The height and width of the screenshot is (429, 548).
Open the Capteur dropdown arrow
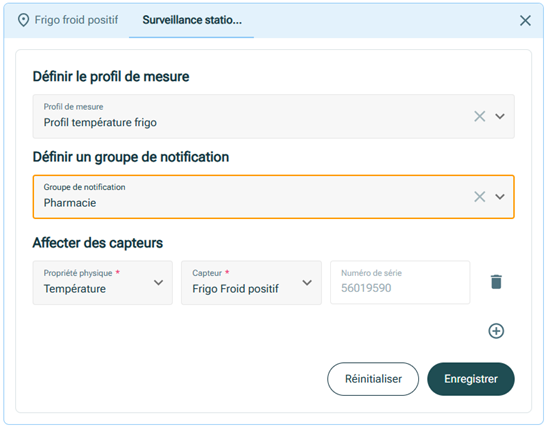[307, 283]
